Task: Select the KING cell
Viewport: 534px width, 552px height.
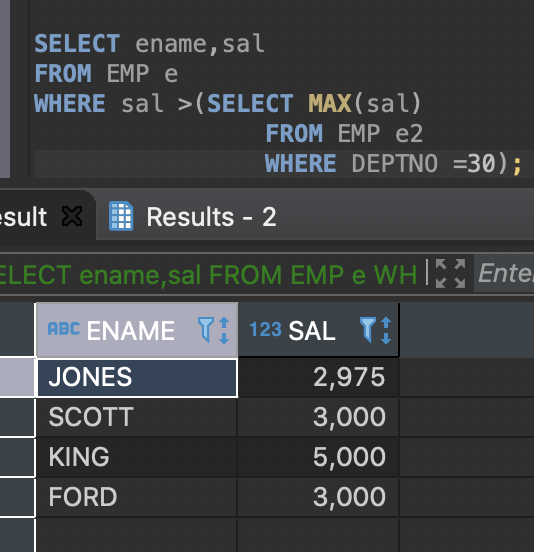Action: 137,457
